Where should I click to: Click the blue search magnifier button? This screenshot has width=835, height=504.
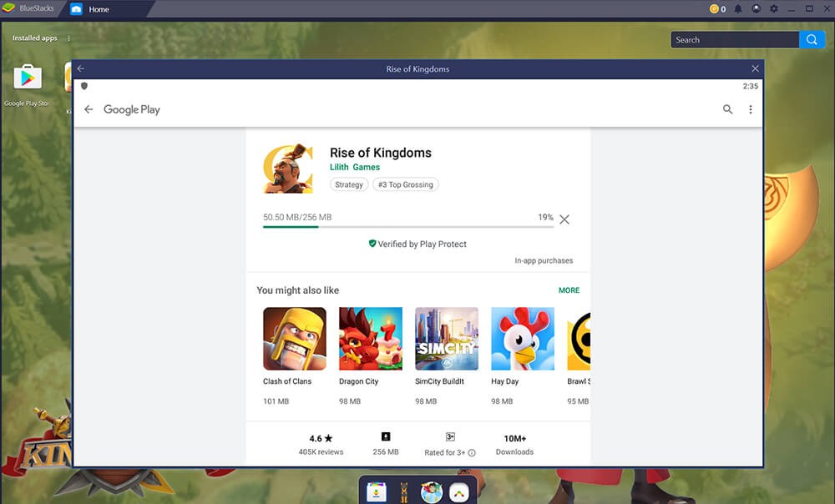(x=812, y=40)
